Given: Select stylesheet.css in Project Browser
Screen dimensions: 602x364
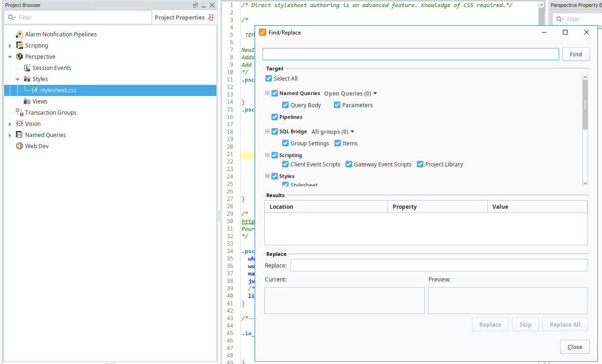Looking at the screenshot, I should pyautogui.click(x=58, y=90).
